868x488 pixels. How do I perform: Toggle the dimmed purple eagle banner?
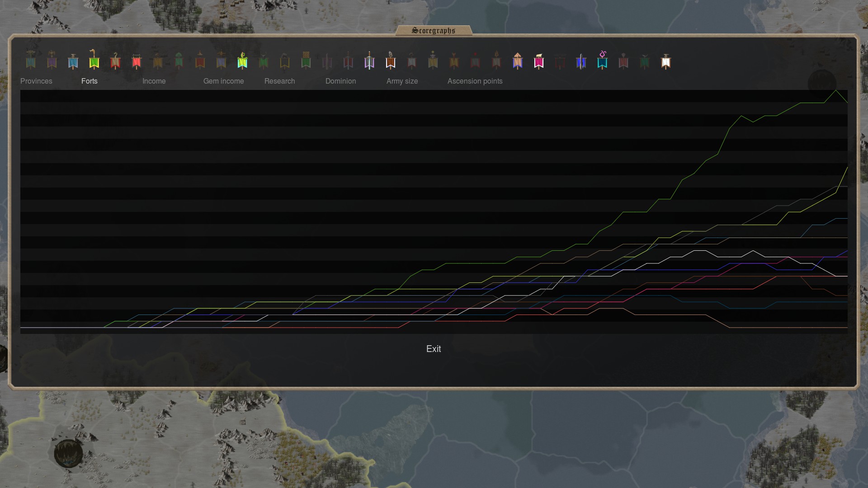click(x=52, y=60)
